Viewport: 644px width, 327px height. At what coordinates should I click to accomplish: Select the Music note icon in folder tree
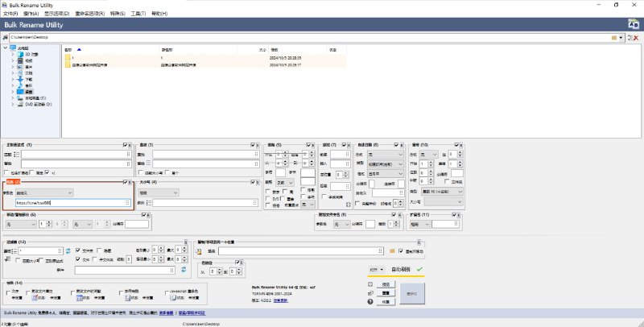21,85
